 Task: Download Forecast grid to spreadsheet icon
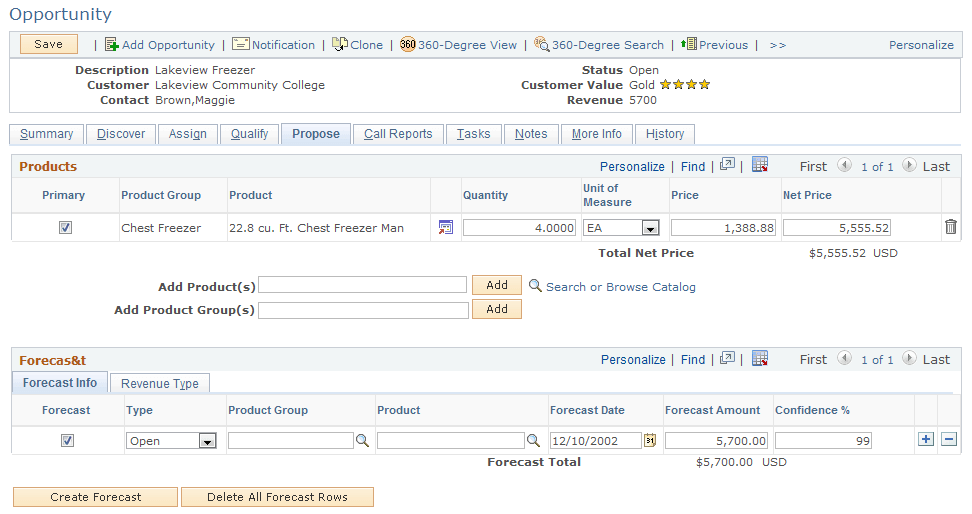(760, 358)
